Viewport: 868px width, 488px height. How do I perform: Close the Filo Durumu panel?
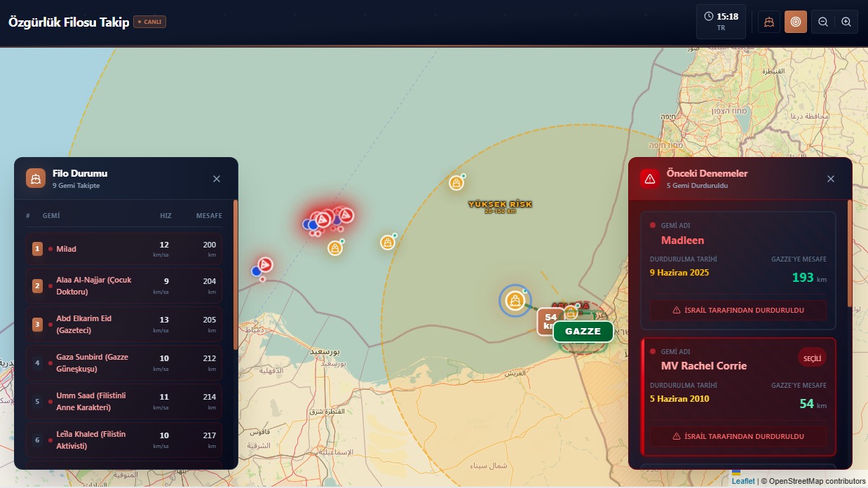click(217, 179)
